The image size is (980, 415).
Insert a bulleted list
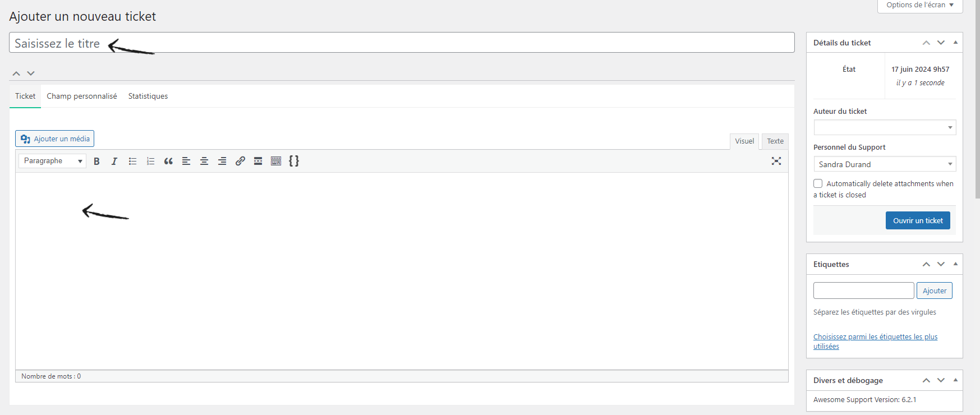coord(132,161)
